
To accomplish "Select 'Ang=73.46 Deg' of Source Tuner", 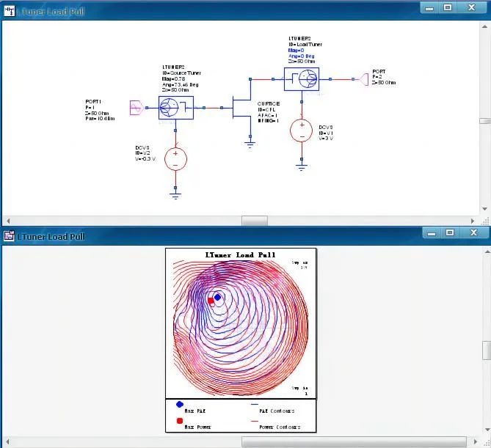I will click(x=180, y=84).
